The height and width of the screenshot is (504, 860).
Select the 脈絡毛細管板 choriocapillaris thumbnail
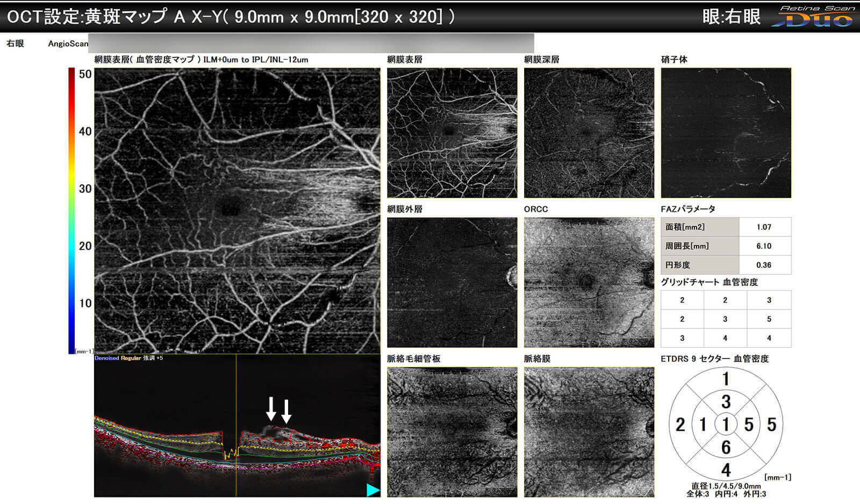click(x=452, y=432)
